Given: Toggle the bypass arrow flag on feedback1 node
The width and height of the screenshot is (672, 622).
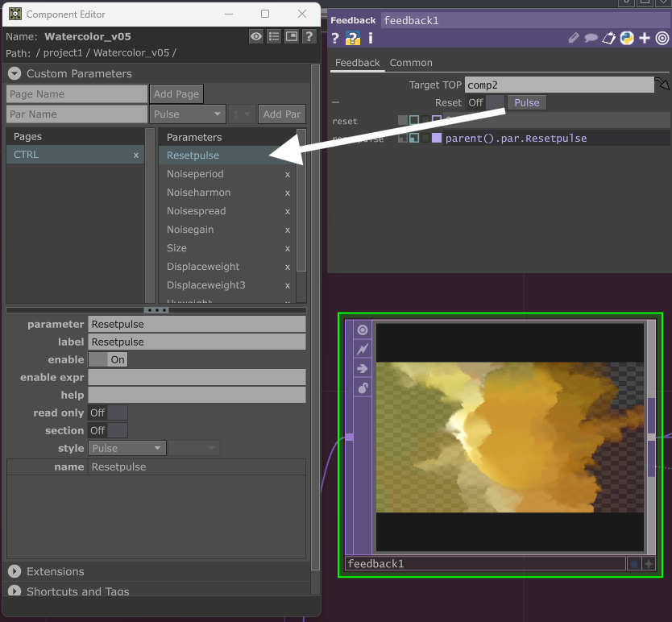Looking at the screenshot, I should click(363, 369).
